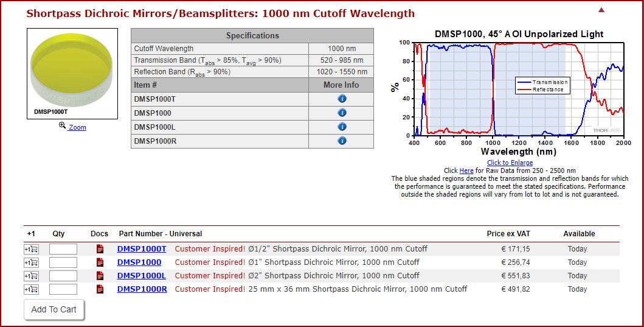Click +1 cart icon for DMSP1000L
The height and width of the screenshot is (327, 644).
pos(31,276)
